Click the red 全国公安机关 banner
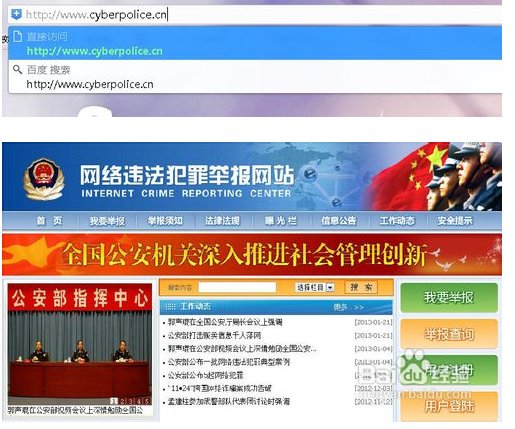This screenshot has width=515, height=429. tap(252, 255)
